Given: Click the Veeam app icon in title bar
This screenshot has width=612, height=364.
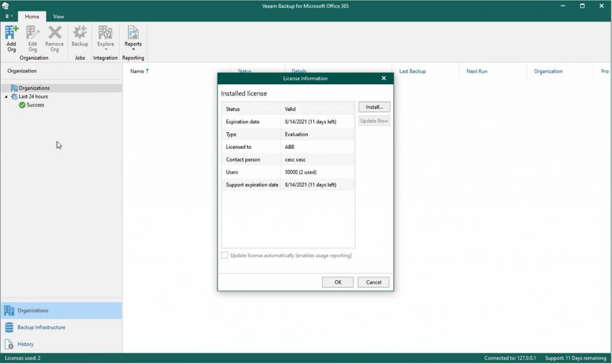Looking at the screenshot, I should pos(5,6).
